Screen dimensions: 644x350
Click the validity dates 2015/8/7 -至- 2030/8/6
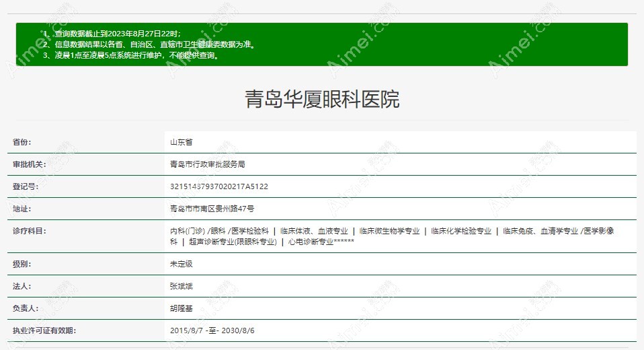pos(212,330)
